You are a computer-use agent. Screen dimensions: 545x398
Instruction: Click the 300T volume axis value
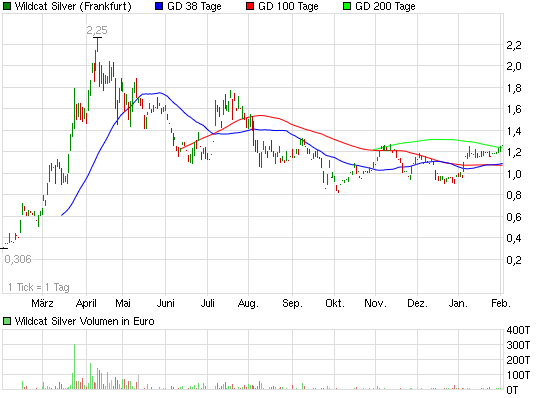(518, 345)
